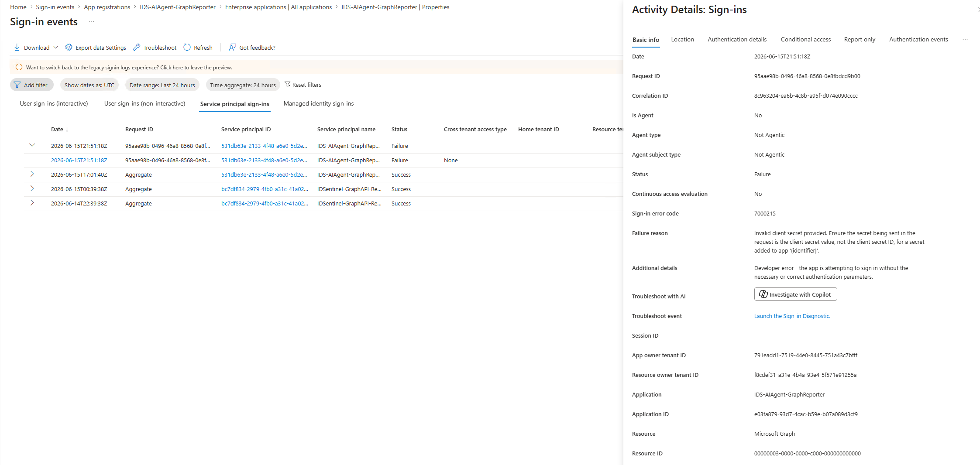Click the Refresh circular arrow icon
Screen dimensions: 980x465
tap(187, 47)
